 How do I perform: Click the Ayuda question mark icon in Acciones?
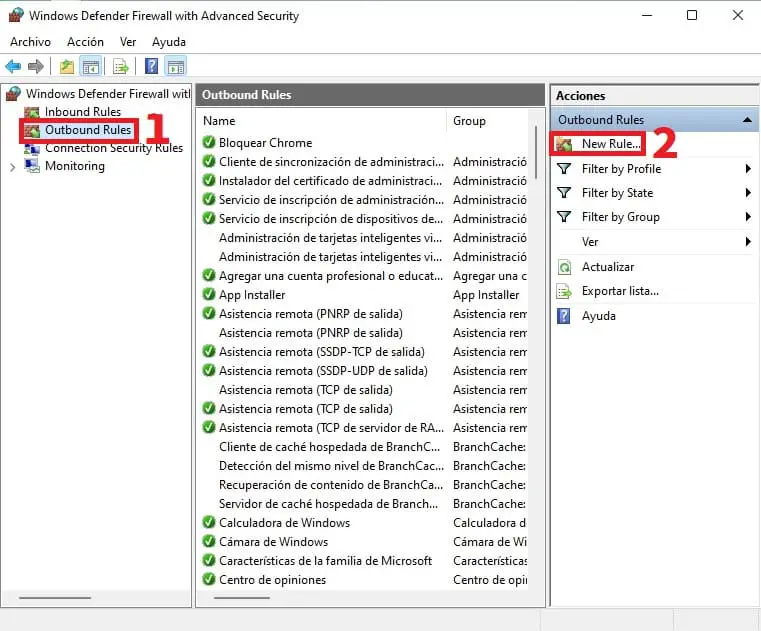[564, 316]
